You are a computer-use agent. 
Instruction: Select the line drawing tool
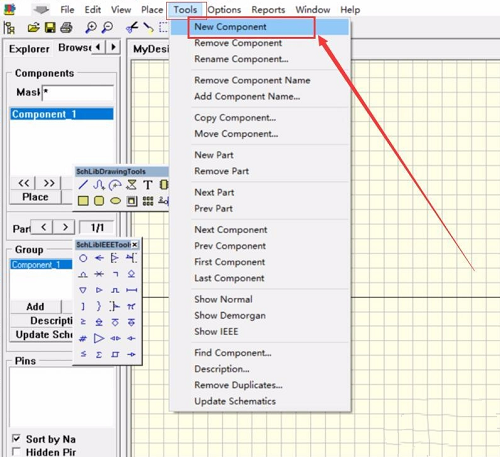click(x=83, y=184)
